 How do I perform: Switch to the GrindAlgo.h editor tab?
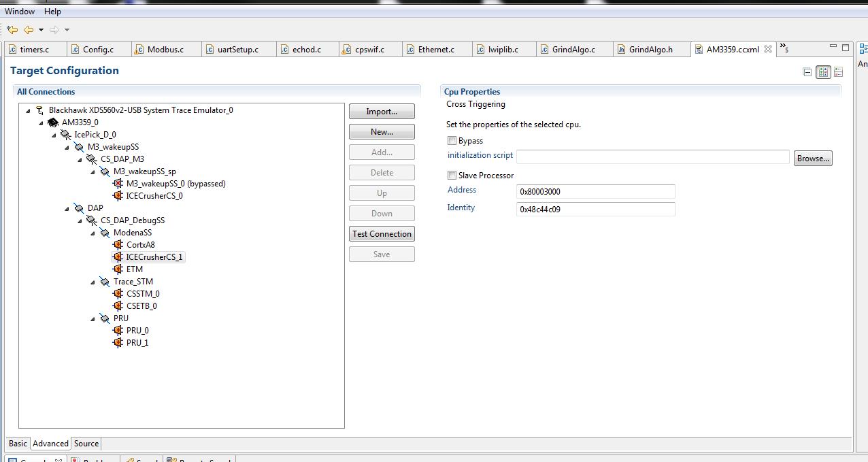[x=650, y=49]
